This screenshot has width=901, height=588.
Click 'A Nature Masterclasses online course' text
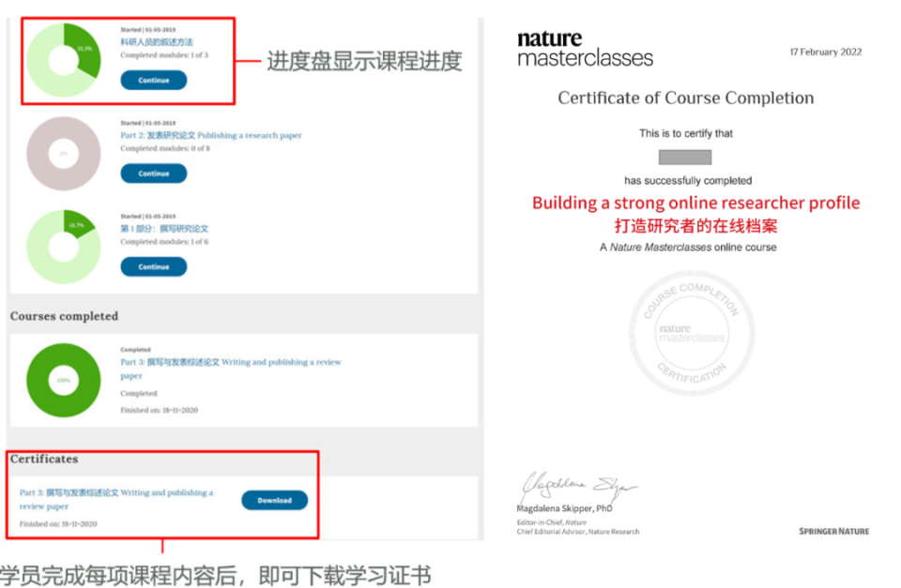[x=688, y=248]
